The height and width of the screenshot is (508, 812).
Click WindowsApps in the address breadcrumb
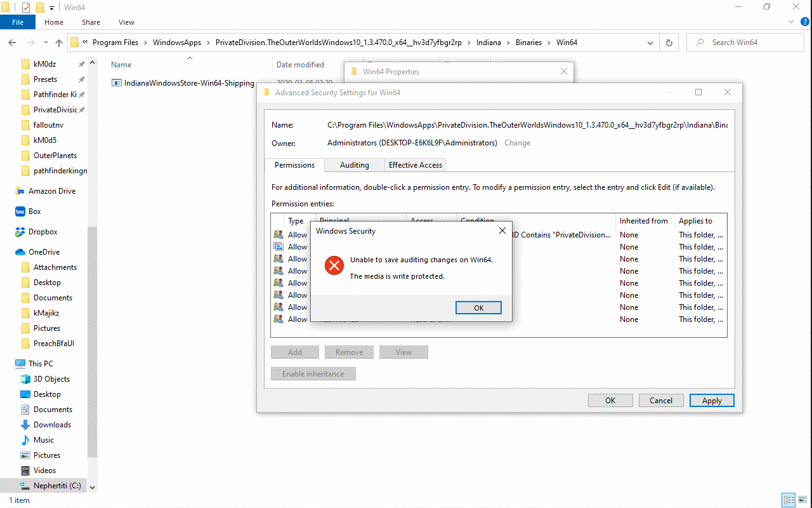pyautogui.click(x=177, y=43)
